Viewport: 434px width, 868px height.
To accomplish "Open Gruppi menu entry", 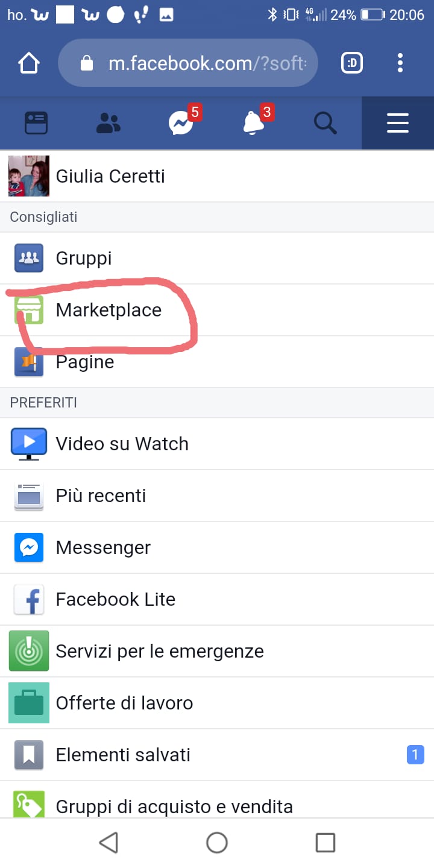I will click(217, 258).
